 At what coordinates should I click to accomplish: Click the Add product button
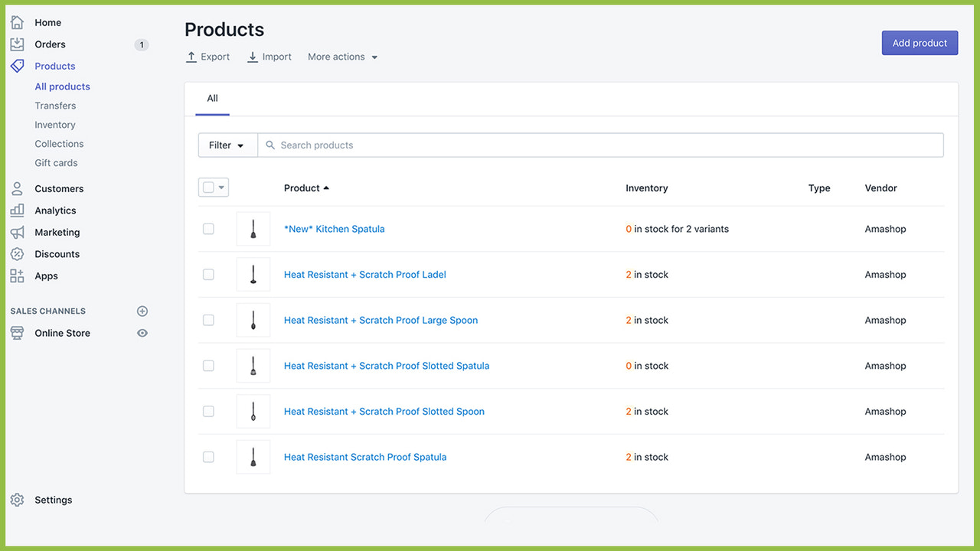click(x=920, y=43)
